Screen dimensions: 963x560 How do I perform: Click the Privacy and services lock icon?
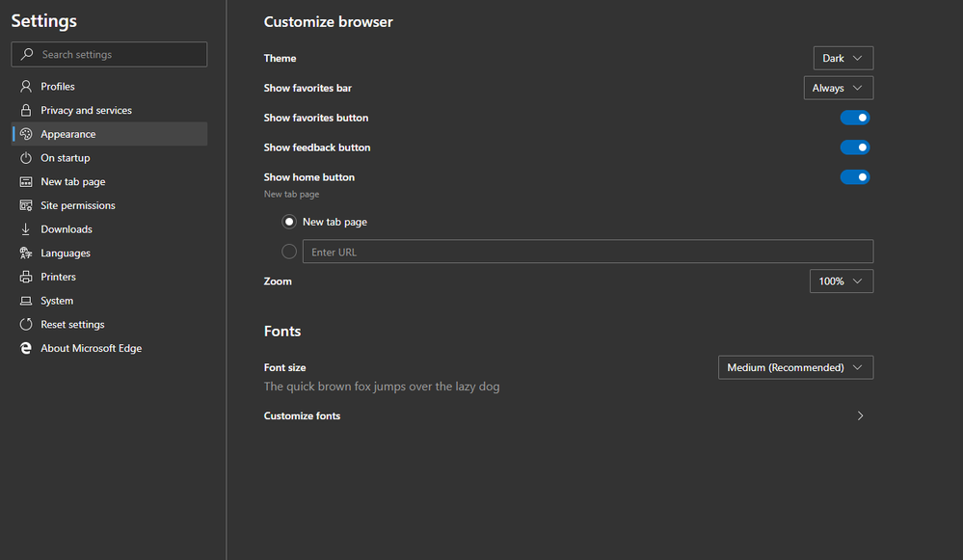point(26,111)
